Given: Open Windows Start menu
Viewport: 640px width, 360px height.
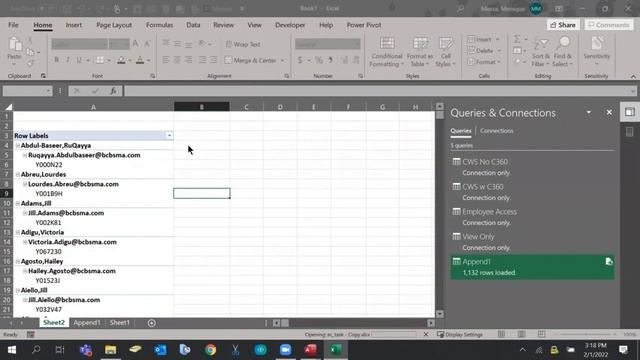Looking at the screenshot, I should click(12, 350).
